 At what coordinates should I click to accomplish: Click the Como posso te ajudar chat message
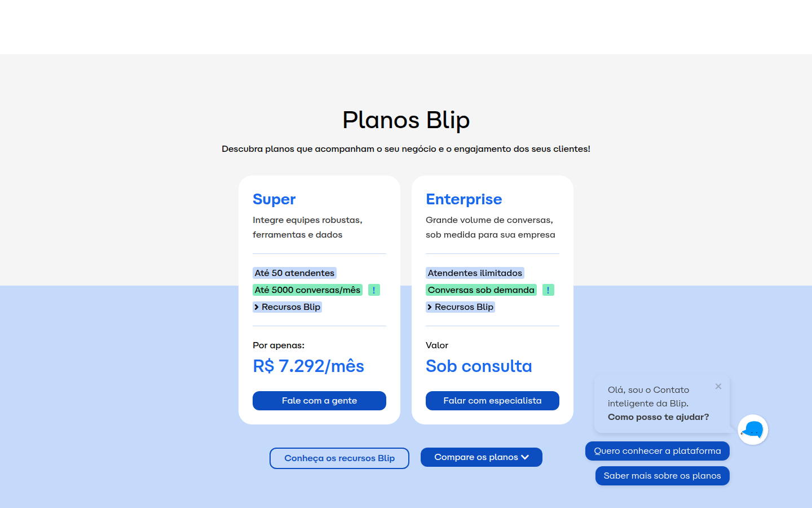pos(658,417)
